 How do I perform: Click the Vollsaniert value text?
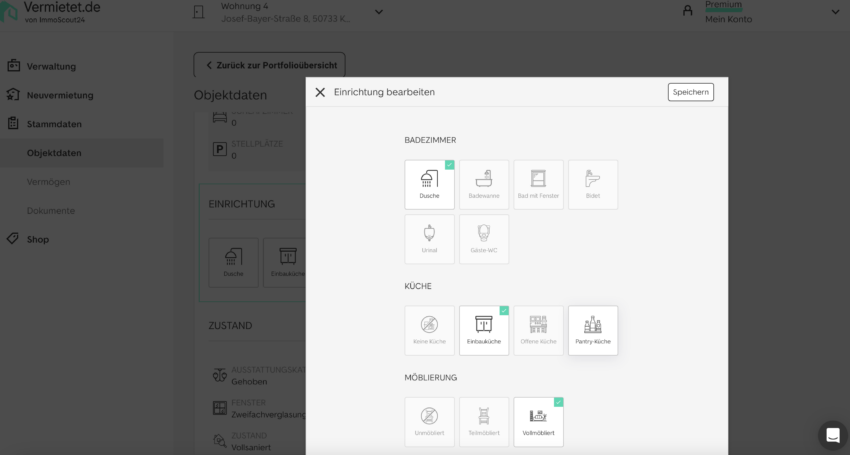pos(251,448)
